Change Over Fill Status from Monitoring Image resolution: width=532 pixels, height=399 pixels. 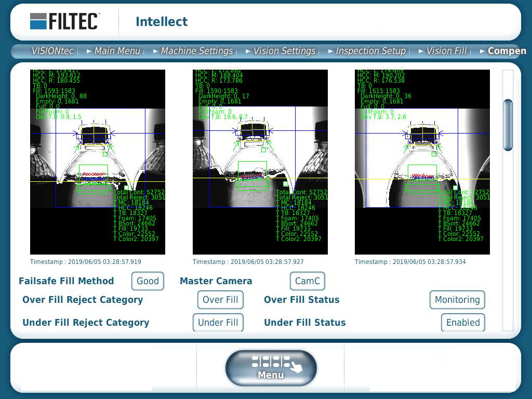point(457,300)
